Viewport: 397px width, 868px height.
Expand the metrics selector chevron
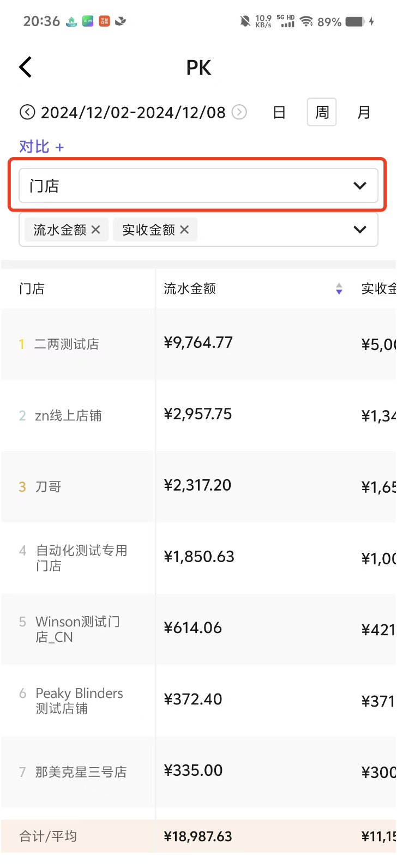pos(360,230)
